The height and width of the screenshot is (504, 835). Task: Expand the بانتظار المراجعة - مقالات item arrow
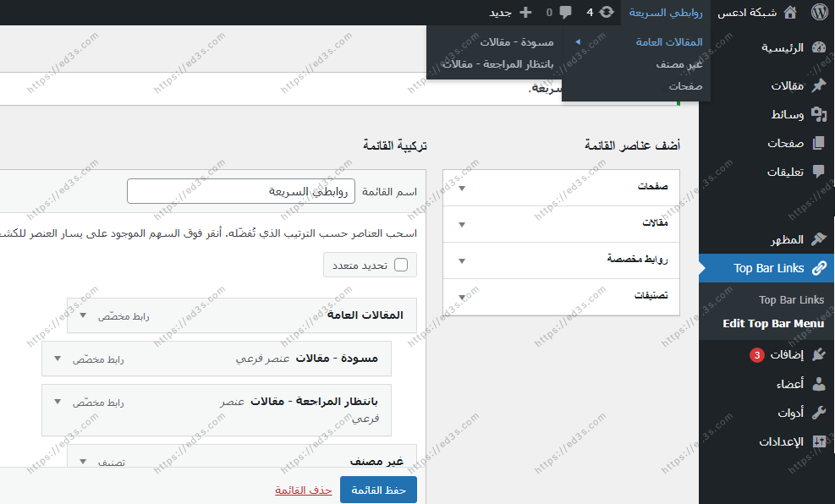click(x=58, y=402)
